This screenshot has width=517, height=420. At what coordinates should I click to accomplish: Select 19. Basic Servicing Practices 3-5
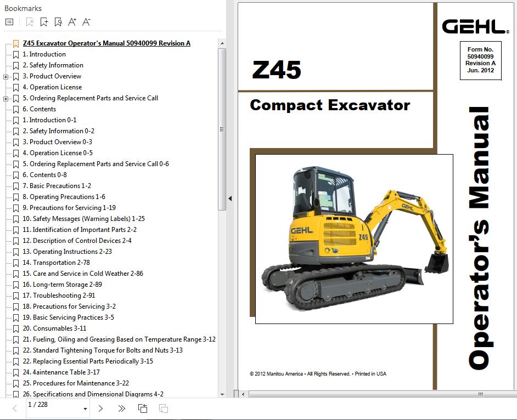[x=68, y=317]
